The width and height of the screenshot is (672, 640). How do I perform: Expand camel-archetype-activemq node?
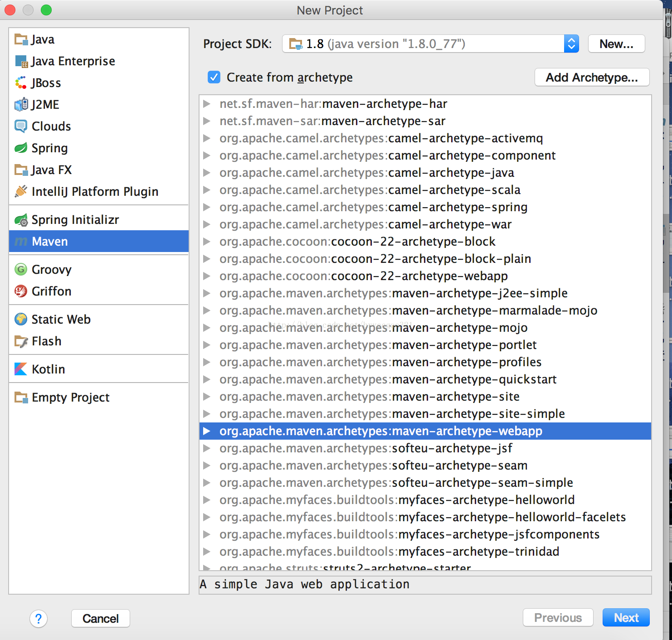pos(207,138)
